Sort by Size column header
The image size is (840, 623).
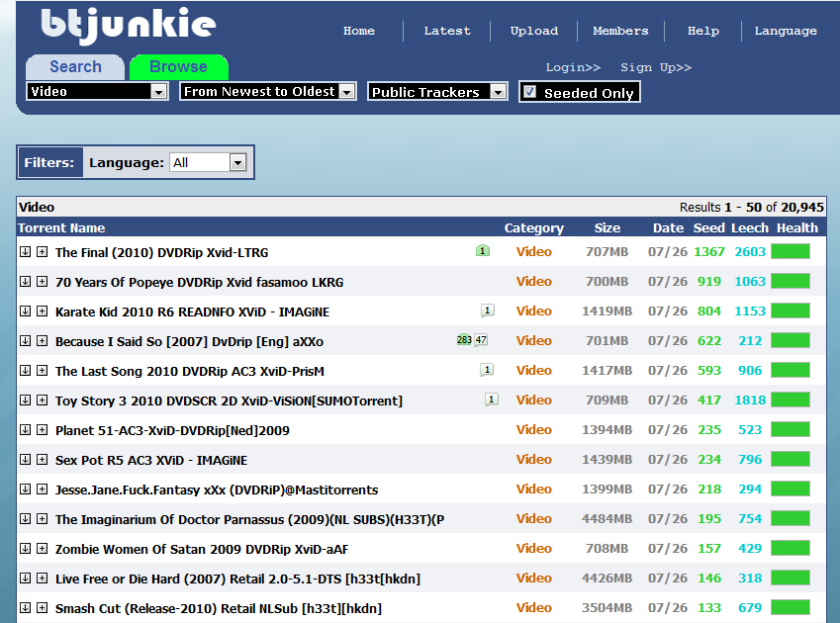click(x=607, y=228)
